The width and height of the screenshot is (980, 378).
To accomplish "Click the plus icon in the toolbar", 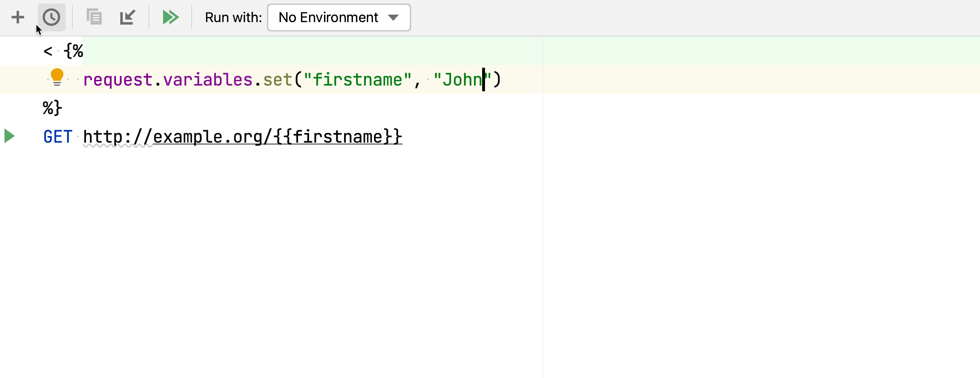I will pos(17,17).
